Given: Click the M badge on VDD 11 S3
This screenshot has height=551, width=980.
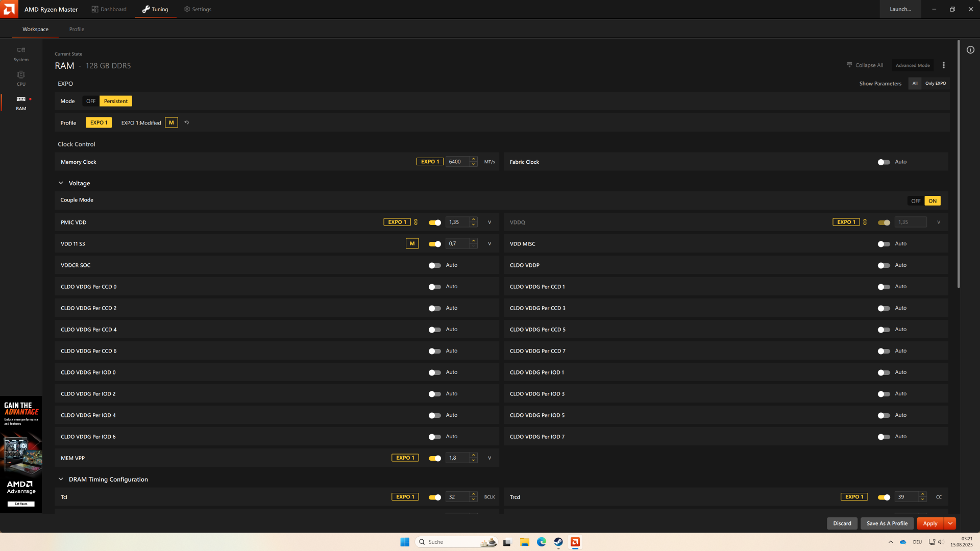Looking at the screenshot, I should pos(412,243).
